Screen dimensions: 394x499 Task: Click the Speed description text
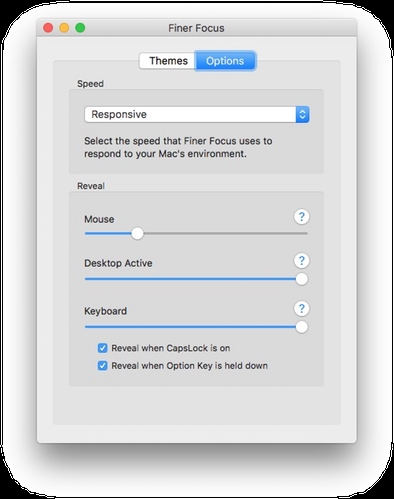178,147
